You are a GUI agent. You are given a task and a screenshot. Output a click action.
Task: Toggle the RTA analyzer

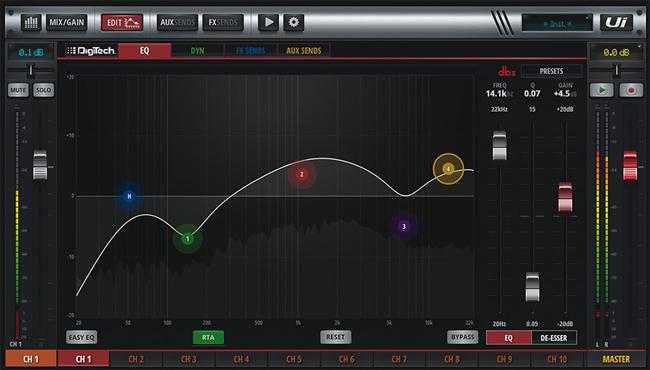208,337
